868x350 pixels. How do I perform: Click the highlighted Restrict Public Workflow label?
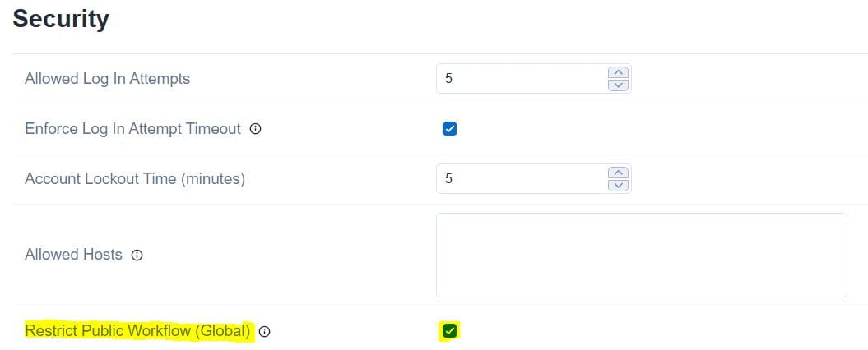(137, 331)
